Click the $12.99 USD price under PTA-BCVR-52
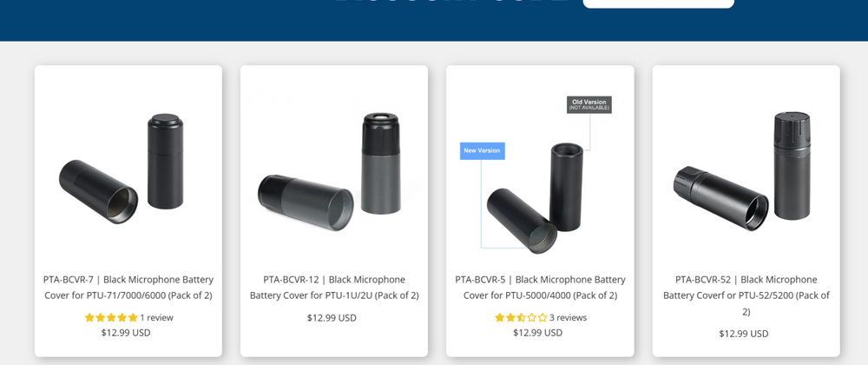 point(743,334)
